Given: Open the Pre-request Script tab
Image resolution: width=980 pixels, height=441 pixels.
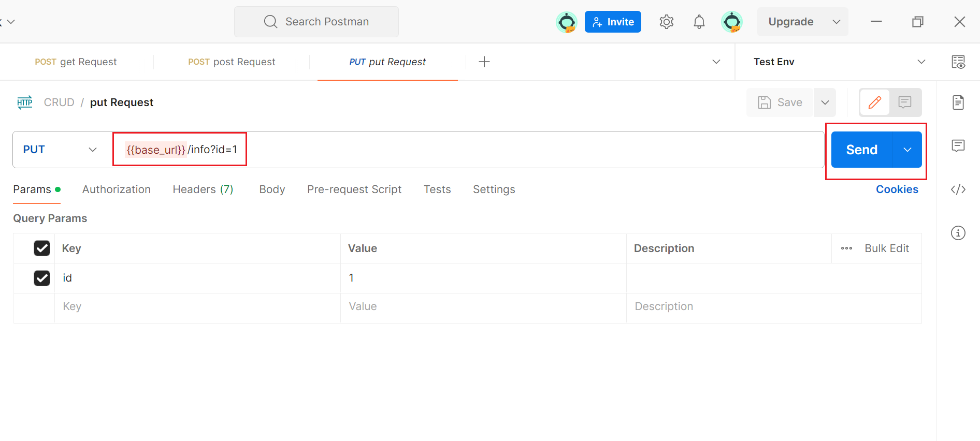Looking at the screenshot, I should tap(354, 189).
